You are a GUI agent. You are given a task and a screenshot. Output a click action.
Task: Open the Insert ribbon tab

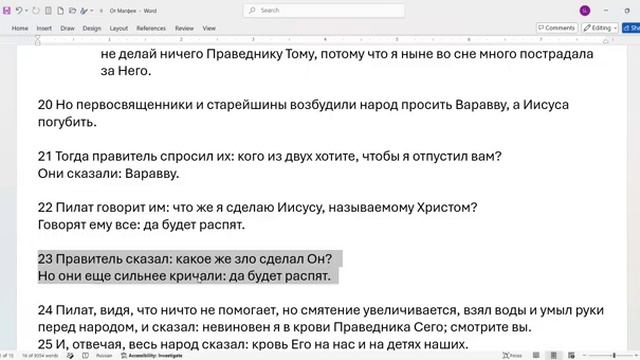click(x=44, y=28)
